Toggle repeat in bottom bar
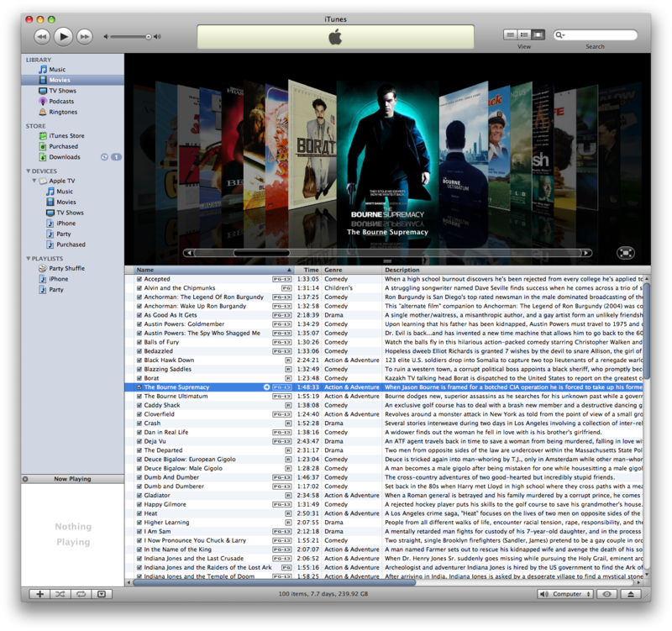 tap(81, 594)
